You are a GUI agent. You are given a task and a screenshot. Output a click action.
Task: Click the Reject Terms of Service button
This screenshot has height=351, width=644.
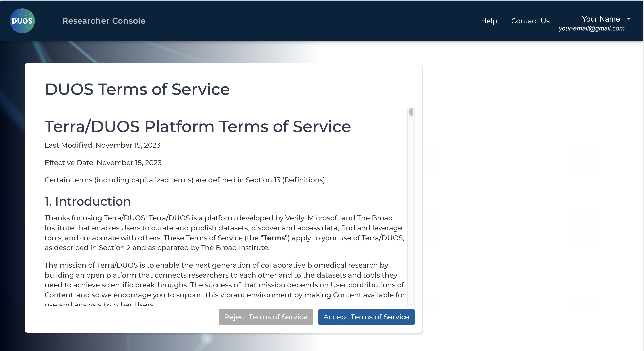click(266, 317)
